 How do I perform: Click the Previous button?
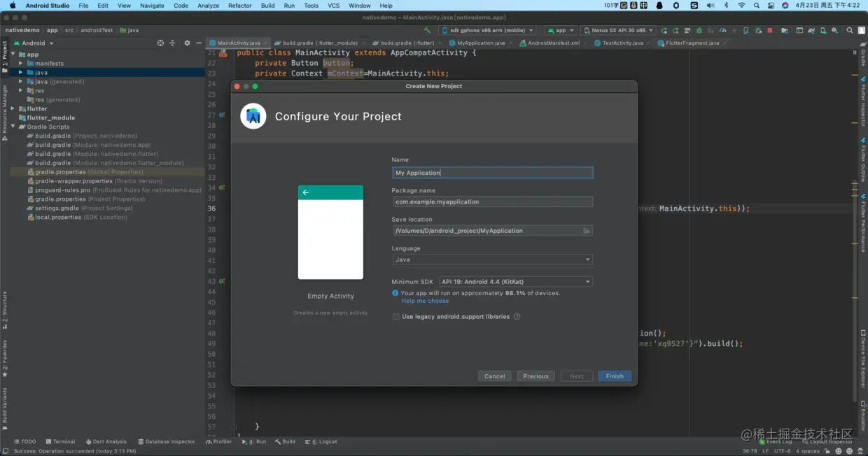[x=535, y=376]
